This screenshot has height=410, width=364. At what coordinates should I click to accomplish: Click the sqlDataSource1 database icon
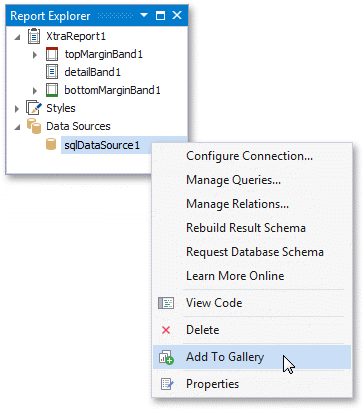coord(51,144)
